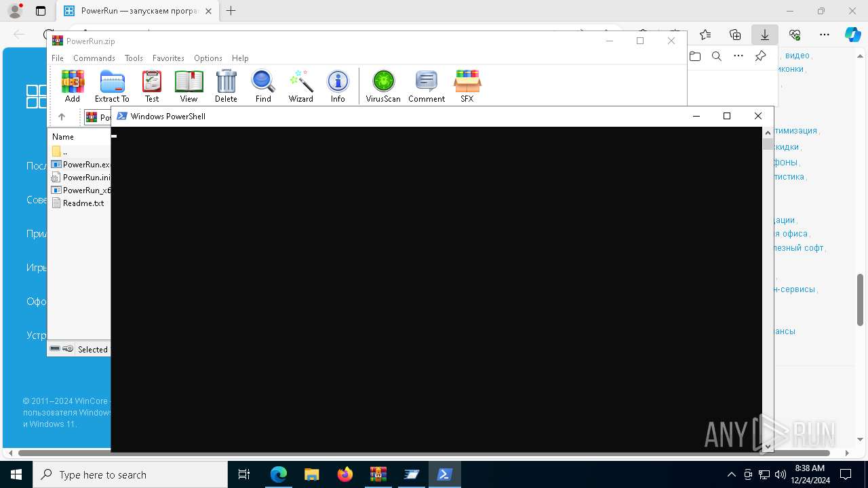
Task: Open Task View on the taskbar
Action: [244, 474]
